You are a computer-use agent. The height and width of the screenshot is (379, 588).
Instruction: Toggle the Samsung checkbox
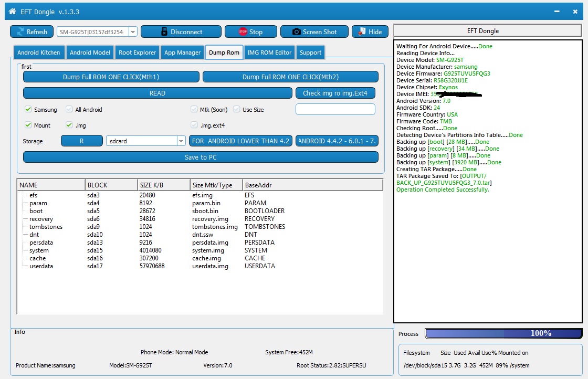28,109
